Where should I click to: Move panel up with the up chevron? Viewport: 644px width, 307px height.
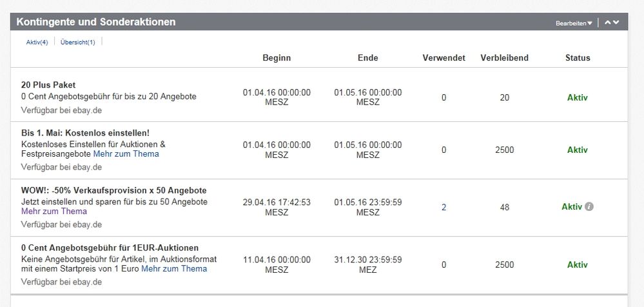(608, 23)
